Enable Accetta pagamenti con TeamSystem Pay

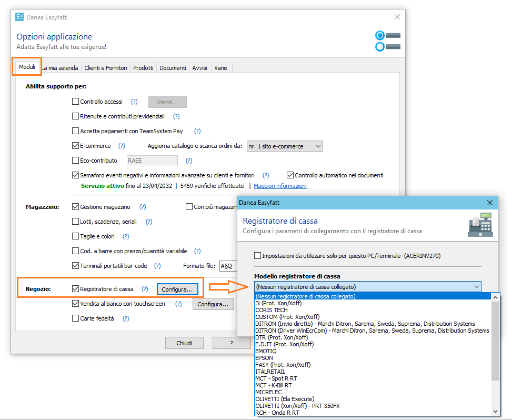click(x=75, y=131)
